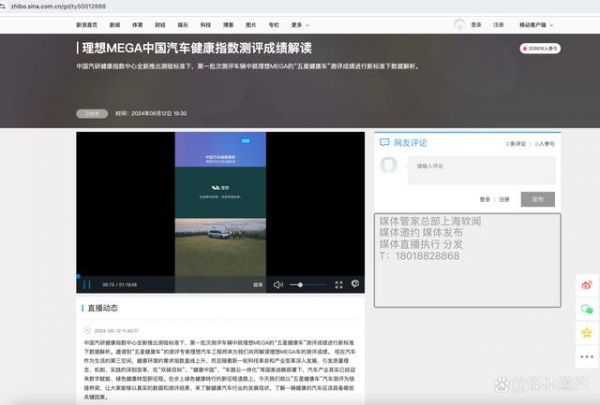
Task: Click the clock icon beside post timestamp
Action: 87,330
